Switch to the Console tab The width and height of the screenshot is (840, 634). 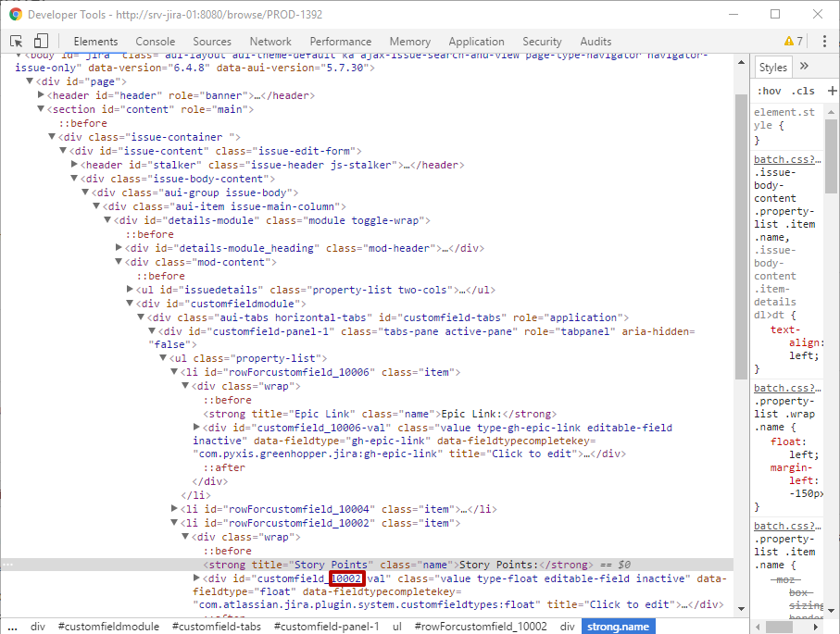(155, 42)
